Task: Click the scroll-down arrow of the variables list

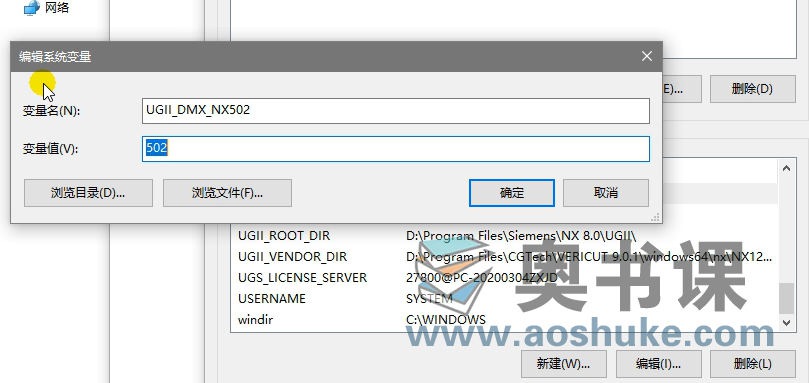Action: (x=786, y=323)
